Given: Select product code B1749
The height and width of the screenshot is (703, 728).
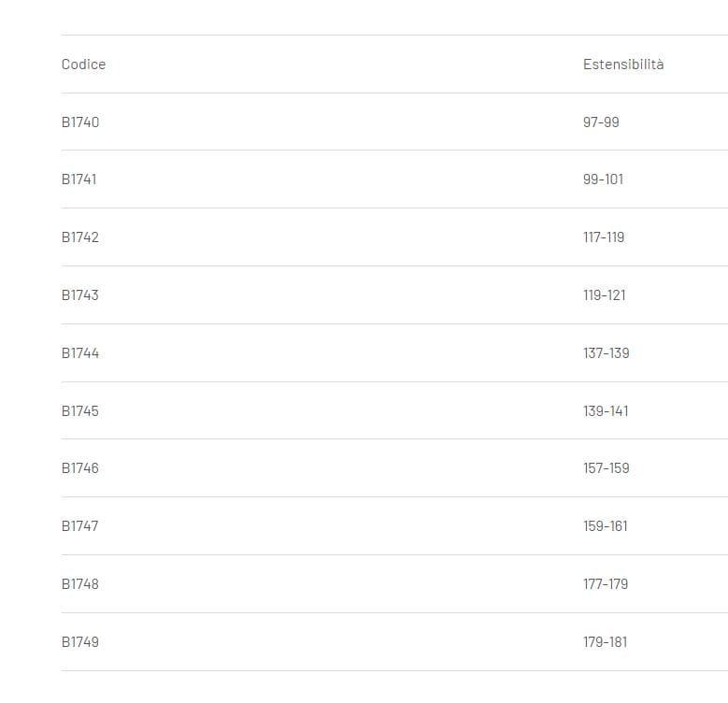Looking at the screenshot, I should tap(80, 642).
